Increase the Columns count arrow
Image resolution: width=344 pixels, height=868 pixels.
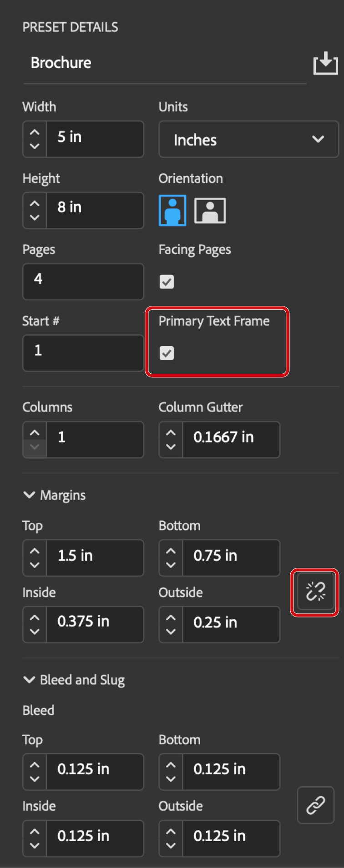pyautogui.click(x=35, y=433)
